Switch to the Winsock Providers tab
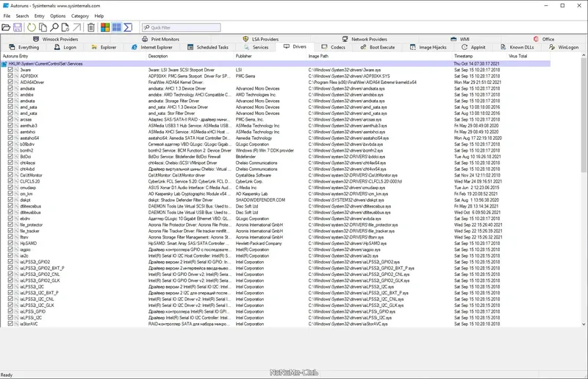588x379 pixels. click(x=56, y=39)
